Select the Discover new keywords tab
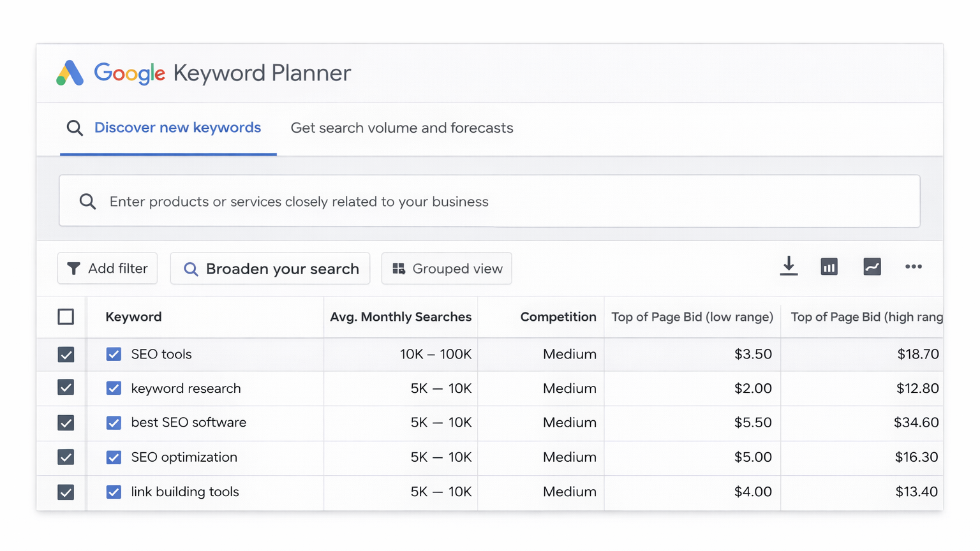This screenshot has height=551, width=980. click(177, 128)
